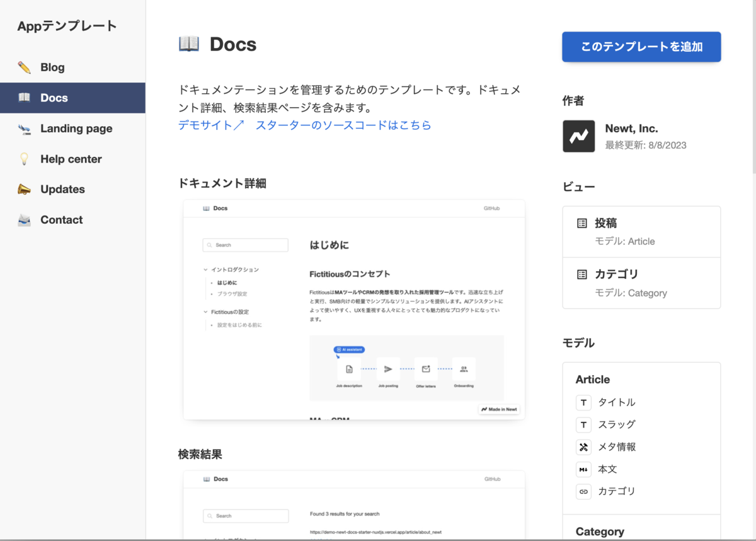The height and width of the screenshot is (541, 756).
Task: Open Landing page template
Action: point(72,129)
